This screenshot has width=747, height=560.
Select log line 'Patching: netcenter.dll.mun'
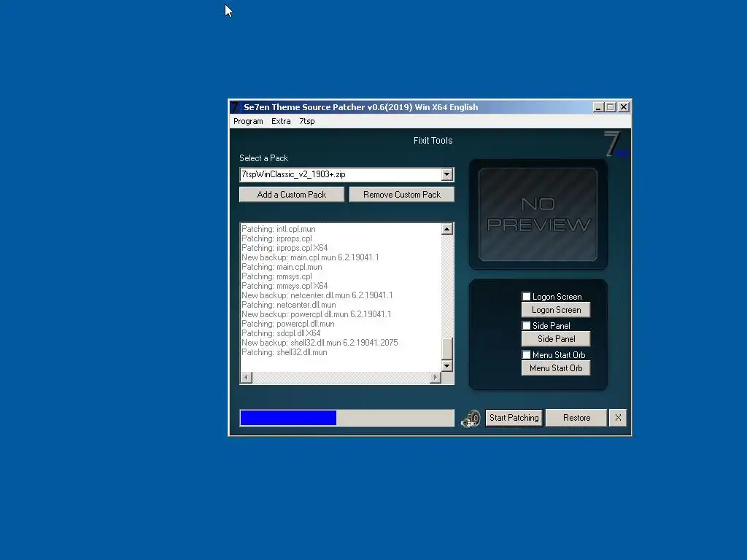(289, 305)
